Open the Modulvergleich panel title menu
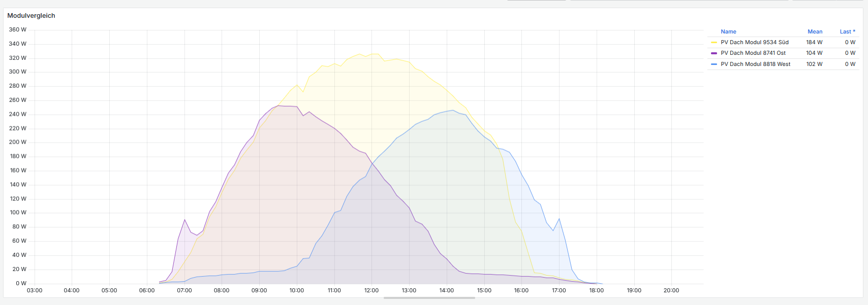The image size is (868, 305). (x=32, y=16)
